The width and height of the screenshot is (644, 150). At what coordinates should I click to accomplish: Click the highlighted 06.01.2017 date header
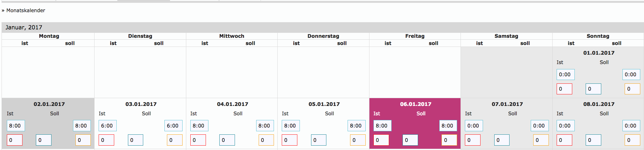coord(415,104)
